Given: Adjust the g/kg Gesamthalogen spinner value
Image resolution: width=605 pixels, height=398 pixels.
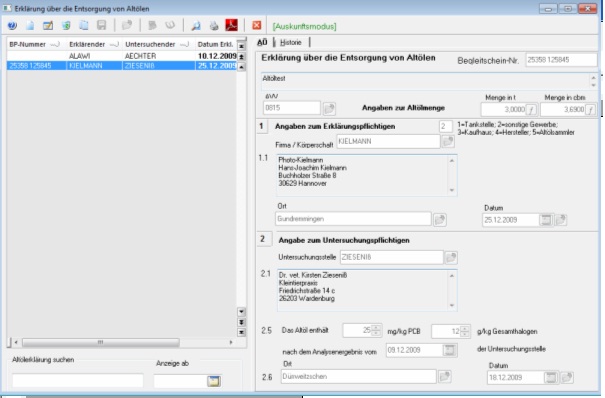Looking at the screenshot, I should (465, 331).
